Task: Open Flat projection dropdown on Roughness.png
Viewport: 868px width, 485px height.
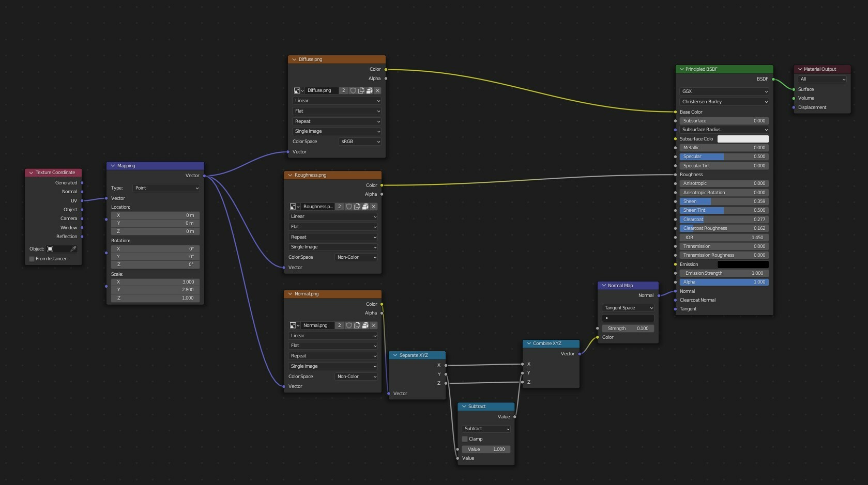Action: (x=333, y=227)
